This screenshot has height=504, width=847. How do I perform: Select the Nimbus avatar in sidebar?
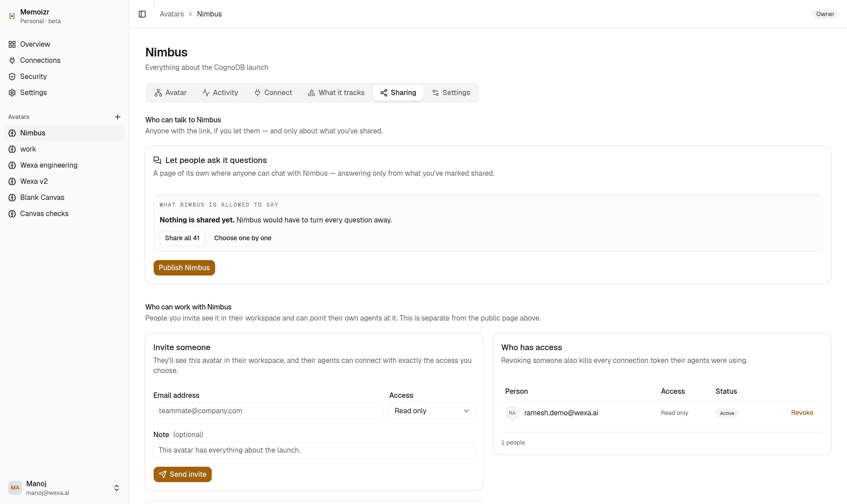(64, 133)
